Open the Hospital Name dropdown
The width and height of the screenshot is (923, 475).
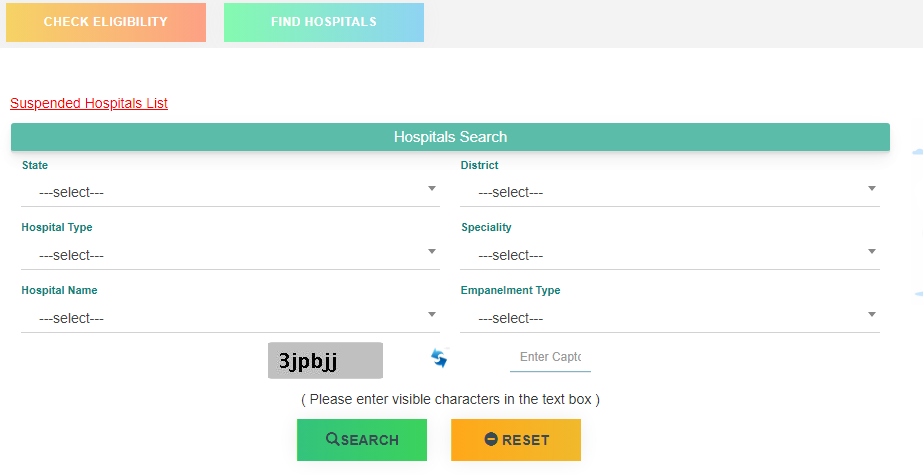(x=230, y=318)
